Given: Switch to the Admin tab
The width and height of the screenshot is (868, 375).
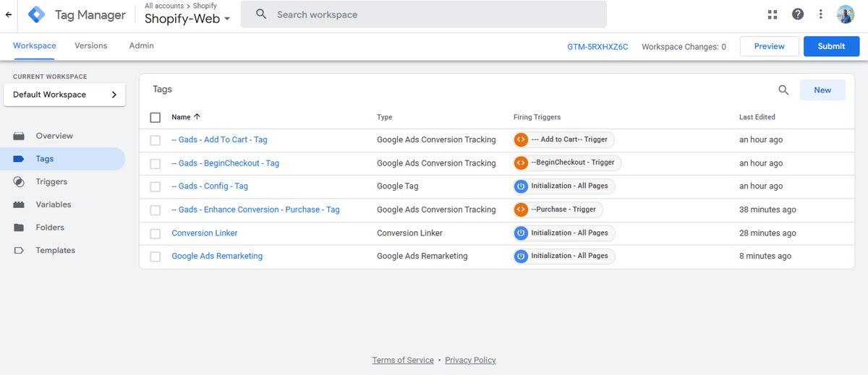Looking at the screenshot, I should 141,46.
